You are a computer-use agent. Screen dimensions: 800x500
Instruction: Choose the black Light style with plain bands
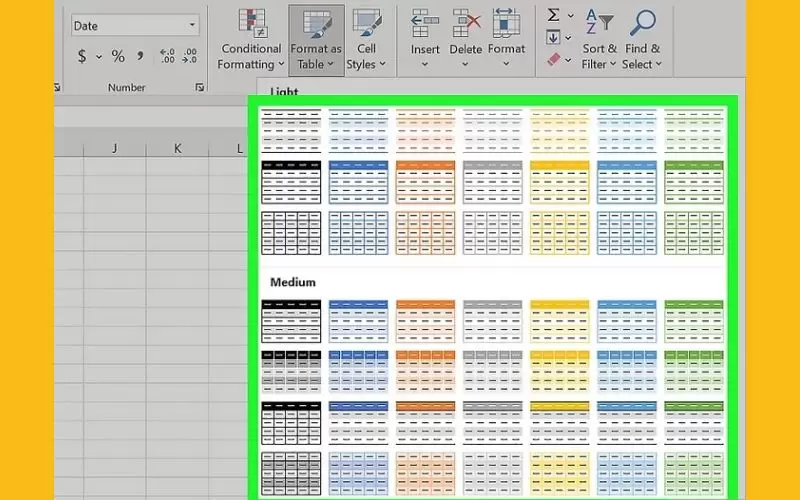click(291, 131)
